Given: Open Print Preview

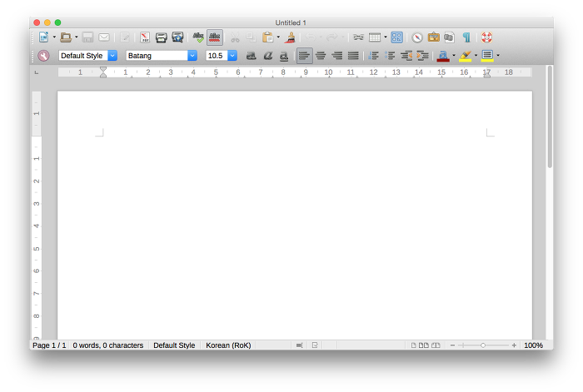Looking at the screenshot, I should coord(177,37).
